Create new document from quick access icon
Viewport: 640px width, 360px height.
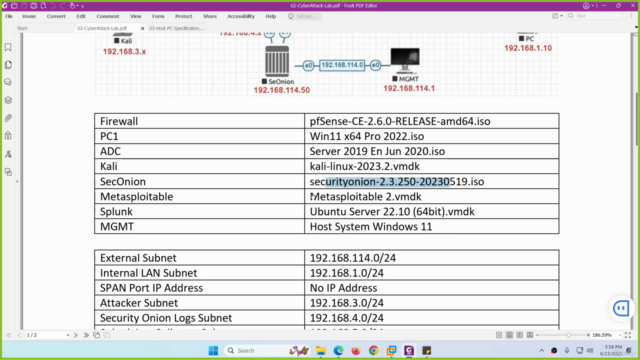(x=44, y=6)
